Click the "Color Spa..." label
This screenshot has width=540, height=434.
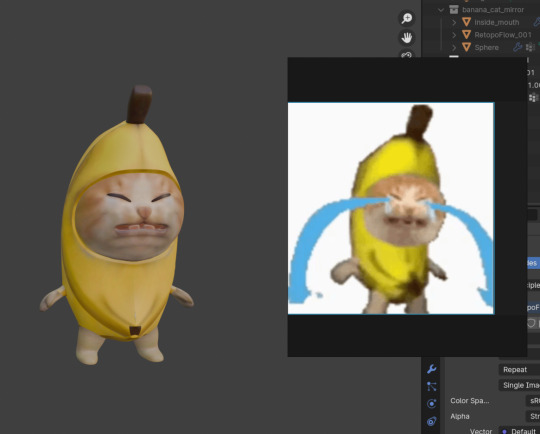470,401
